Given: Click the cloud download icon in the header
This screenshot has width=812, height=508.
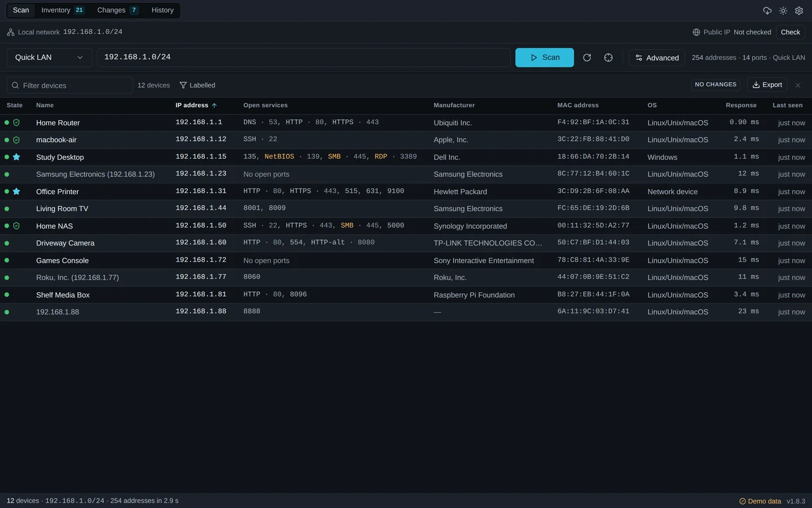Looking at the screenshot, I should click(x=767, y=11).
